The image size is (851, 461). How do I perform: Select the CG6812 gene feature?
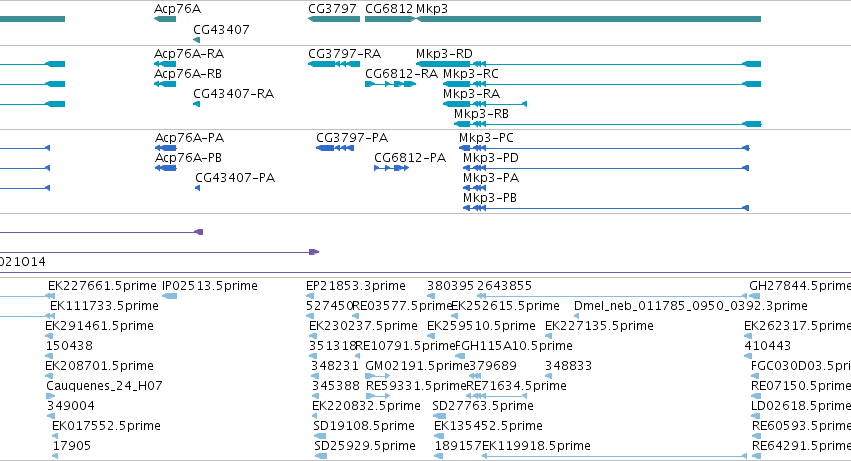point(390,19)
